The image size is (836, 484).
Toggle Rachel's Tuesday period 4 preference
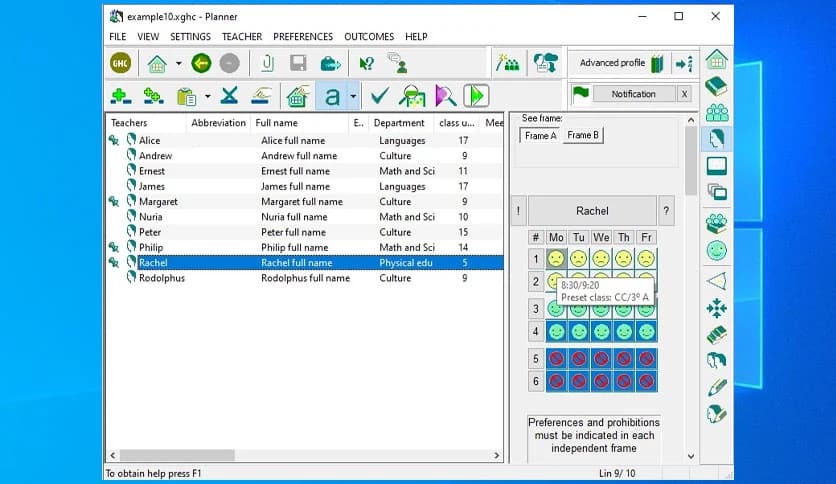[x=578, y=332]
